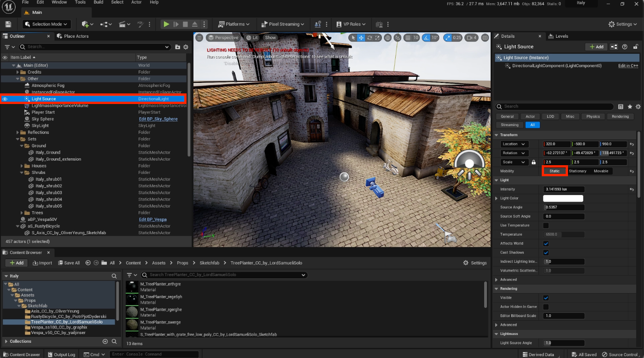
Task: Click the Play in Editor button
Action: [166, 24]
